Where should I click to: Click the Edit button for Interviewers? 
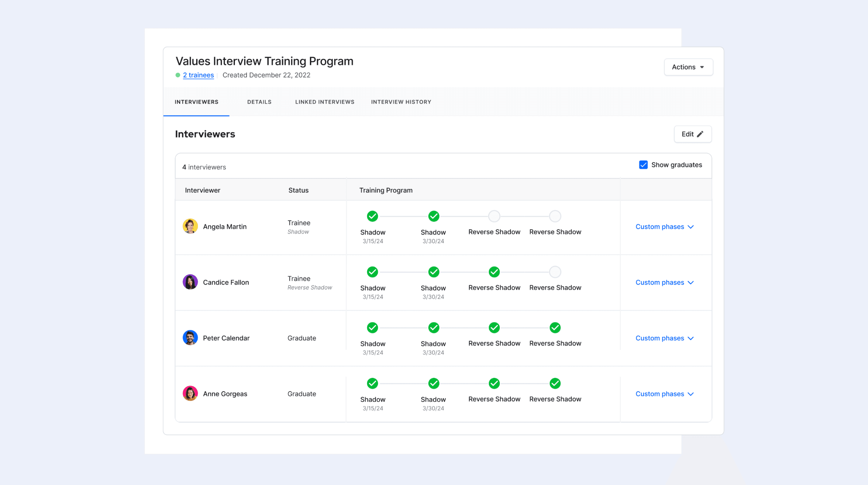point(692,134)
